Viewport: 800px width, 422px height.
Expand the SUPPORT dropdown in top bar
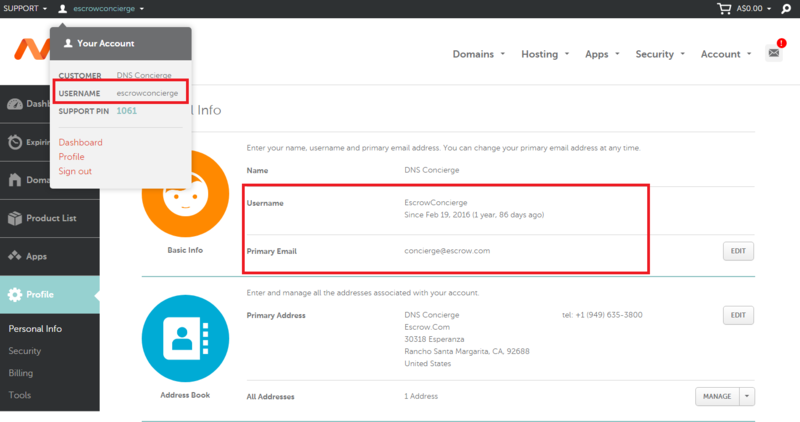pos(26,8)
